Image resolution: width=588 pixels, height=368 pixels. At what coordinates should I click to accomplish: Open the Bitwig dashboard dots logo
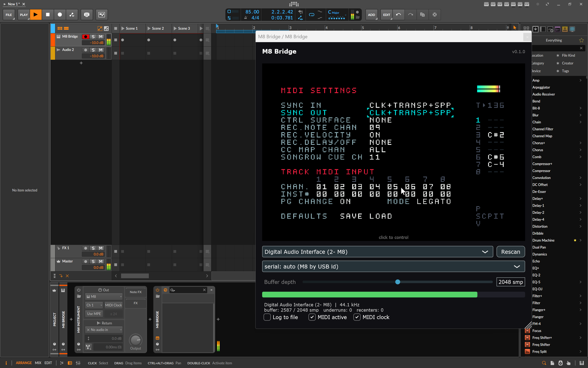[294, 4]
